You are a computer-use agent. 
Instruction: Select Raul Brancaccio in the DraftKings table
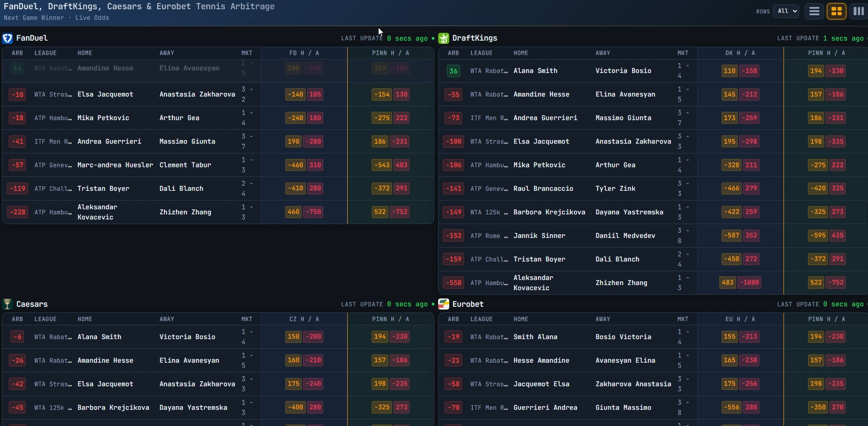point(543,189)
